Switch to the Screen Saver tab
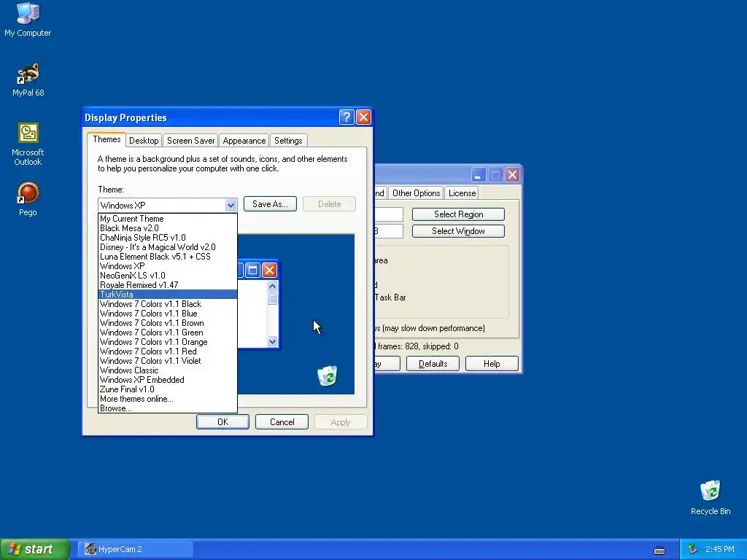 coord(190,141)
